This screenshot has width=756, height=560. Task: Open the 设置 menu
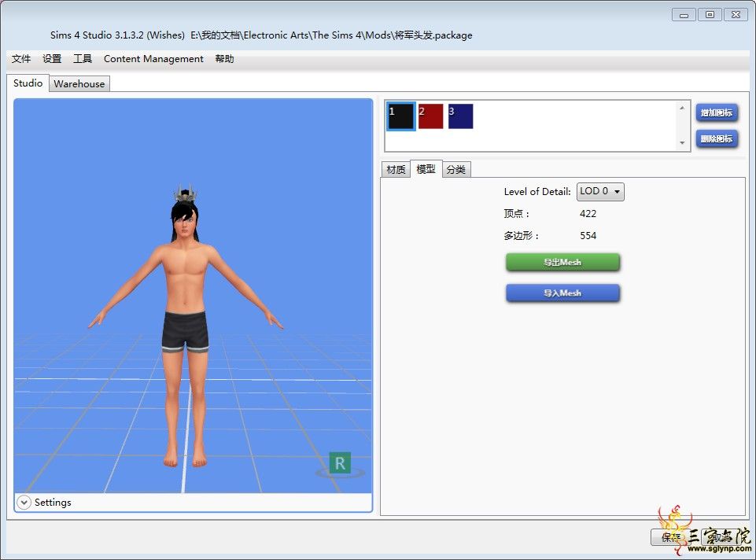tap(52, 59)
